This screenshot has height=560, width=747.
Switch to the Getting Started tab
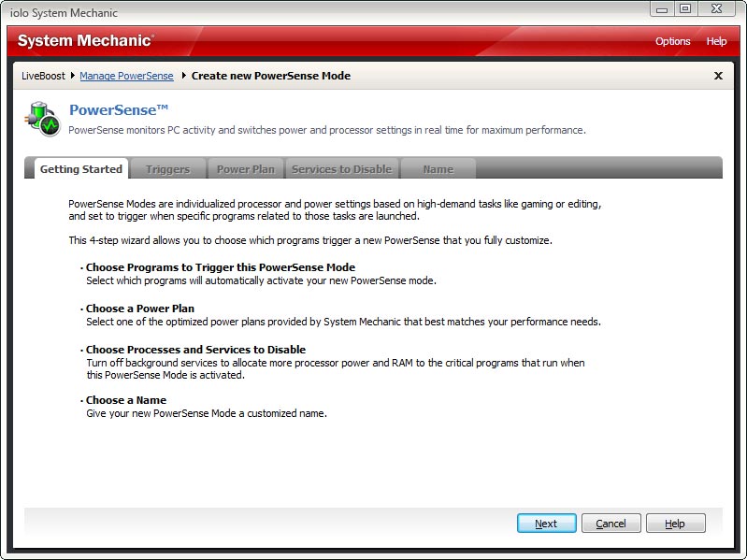81,169
